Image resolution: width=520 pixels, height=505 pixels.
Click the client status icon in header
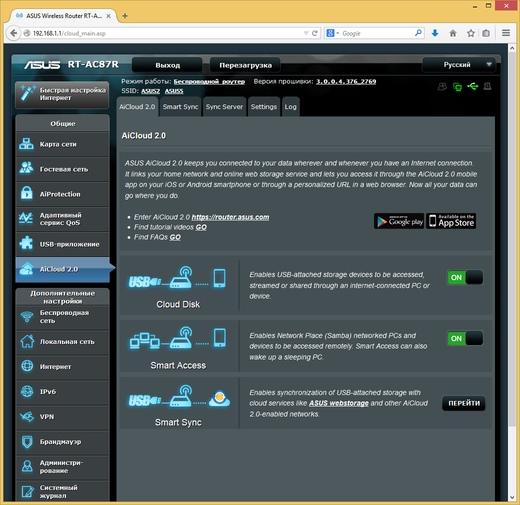click(442, 87)
